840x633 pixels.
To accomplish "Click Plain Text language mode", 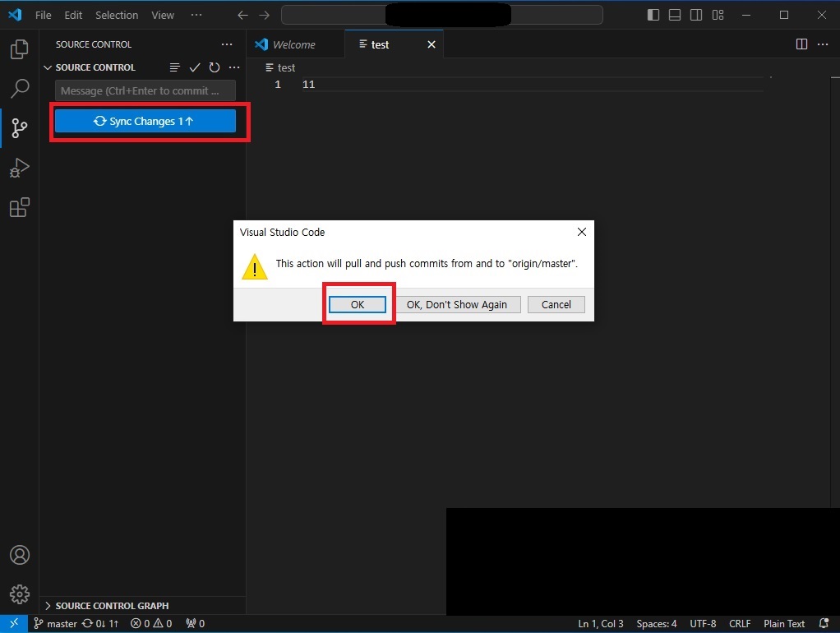I will coord(784,623).
